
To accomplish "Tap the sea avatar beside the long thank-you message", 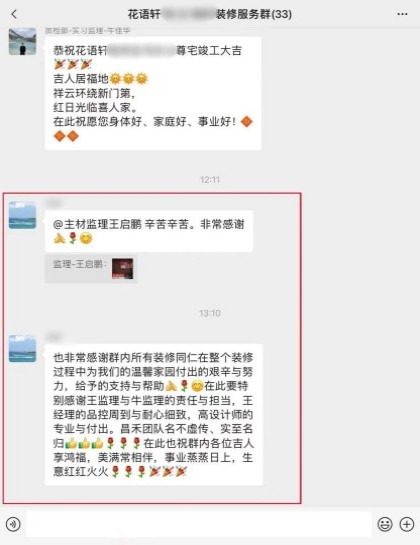I will point(22,349).
